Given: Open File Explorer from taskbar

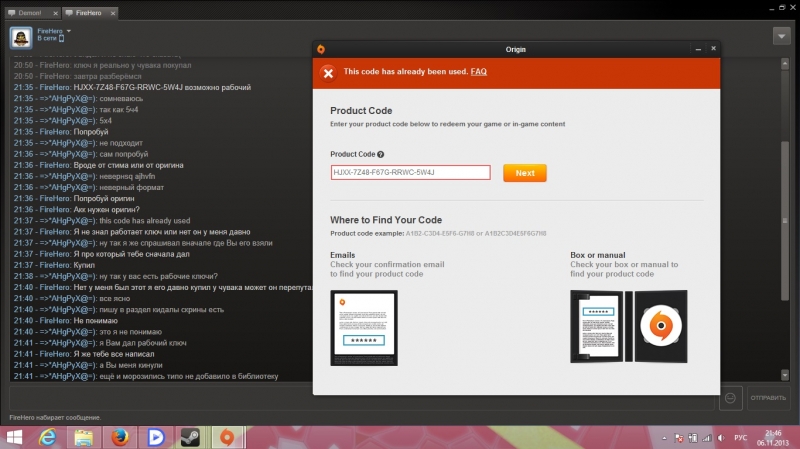Looking at the screenshot, I should point(84,438).
